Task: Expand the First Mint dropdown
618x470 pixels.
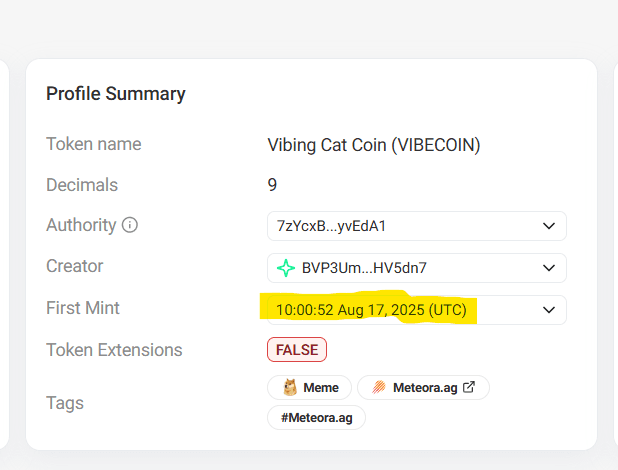Action: tap(548, 310)
